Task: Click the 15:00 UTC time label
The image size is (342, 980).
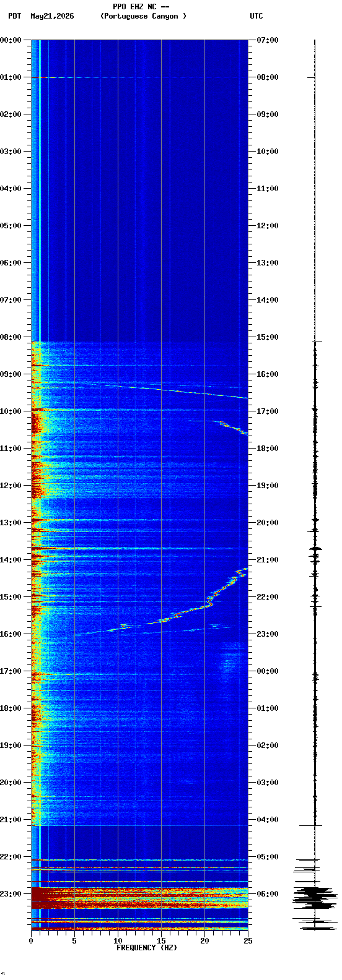Action: point(267,337)
